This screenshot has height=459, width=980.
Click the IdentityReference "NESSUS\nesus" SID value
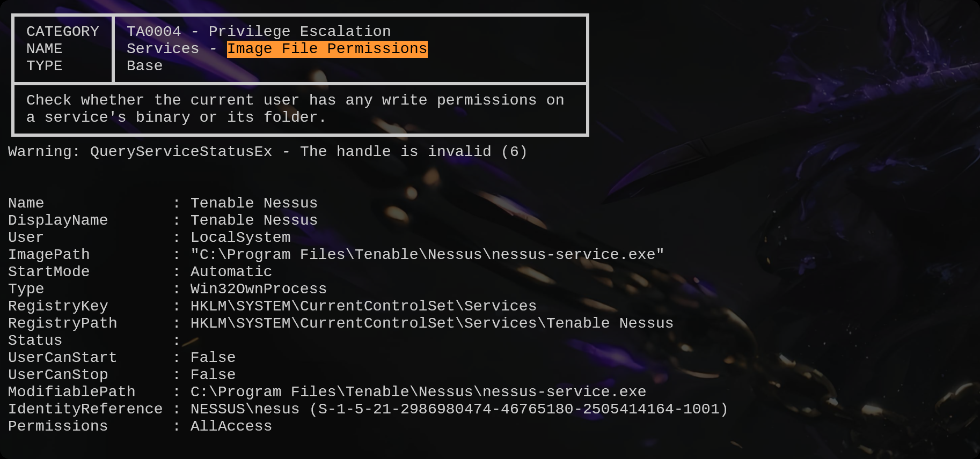(x=459, y=409)
